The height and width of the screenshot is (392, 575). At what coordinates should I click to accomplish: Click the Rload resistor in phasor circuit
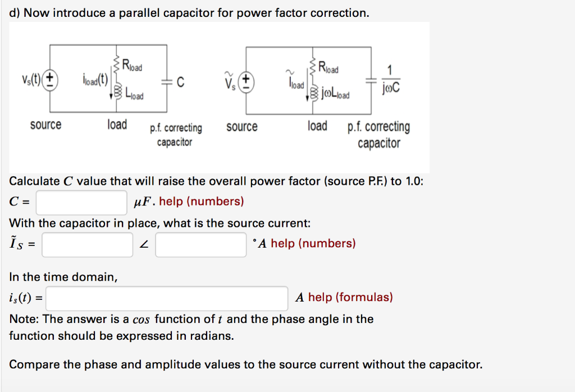click(313, 67)
